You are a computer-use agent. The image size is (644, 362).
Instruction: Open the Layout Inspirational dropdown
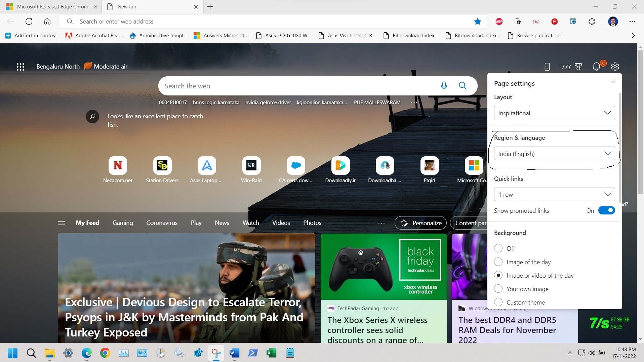(x=554, y=113)
